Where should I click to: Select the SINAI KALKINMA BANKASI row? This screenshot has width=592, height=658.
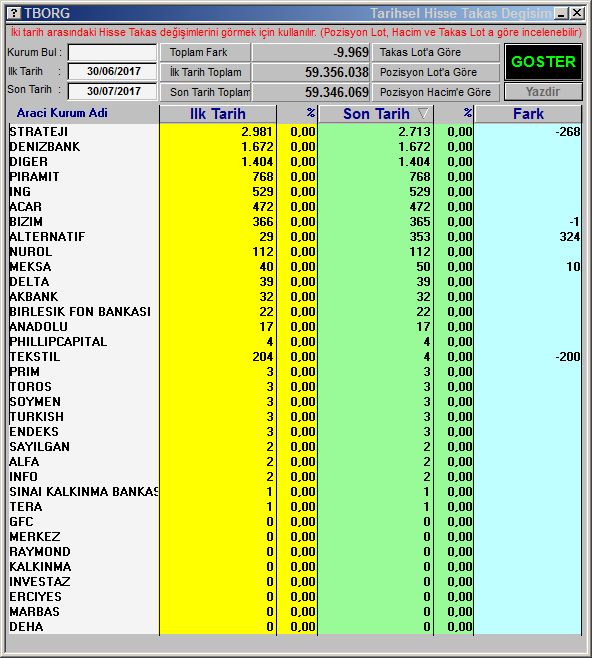click(x=295, y=492)
